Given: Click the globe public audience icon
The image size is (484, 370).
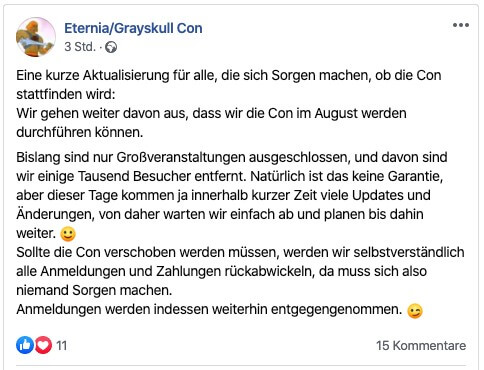Looking at the screenshot, I should coord(111,47).
